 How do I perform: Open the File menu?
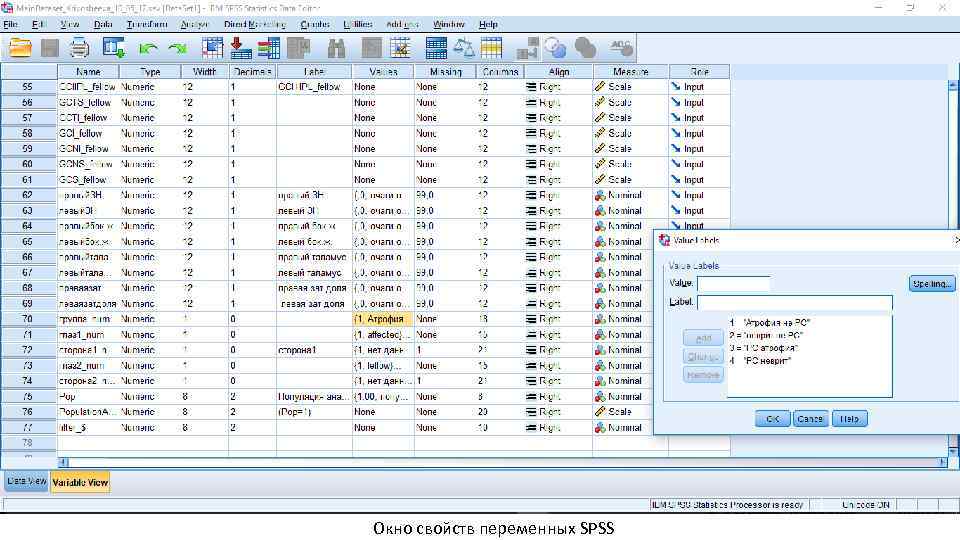(x=10, y=24)
